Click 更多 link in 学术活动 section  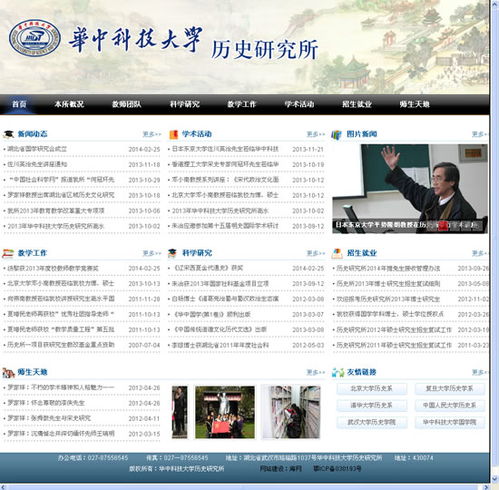click(x=315, y=134)
